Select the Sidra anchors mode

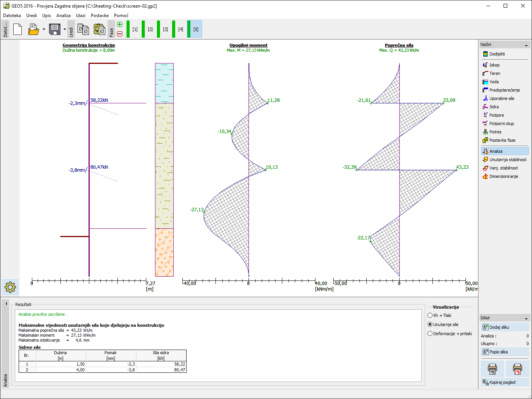(x=494, y=107)
